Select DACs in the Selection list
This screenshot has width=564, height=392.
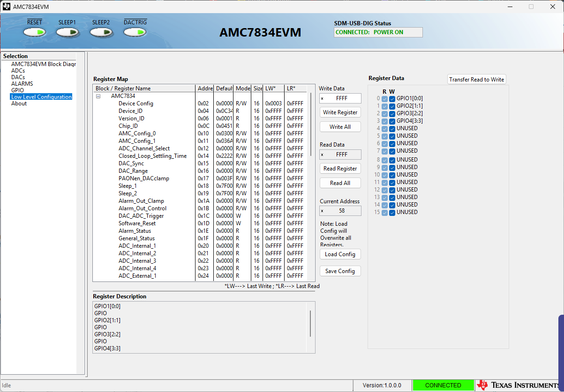[x=18, y=77]
